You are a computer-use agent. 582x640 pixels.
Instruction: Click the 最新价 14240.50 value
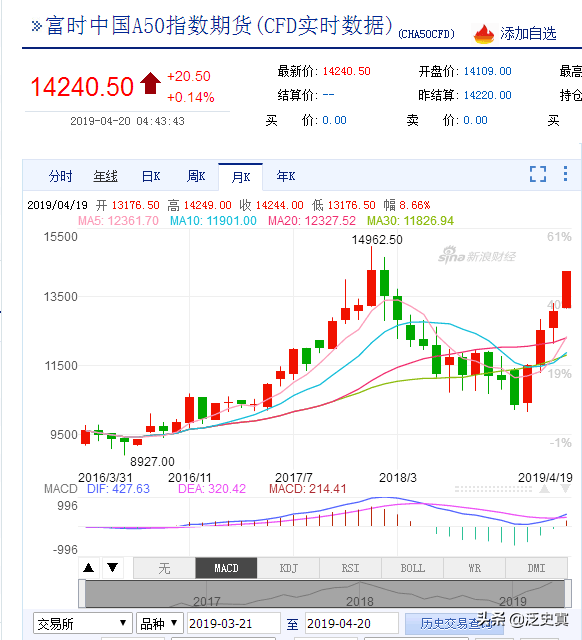(347, 71)
